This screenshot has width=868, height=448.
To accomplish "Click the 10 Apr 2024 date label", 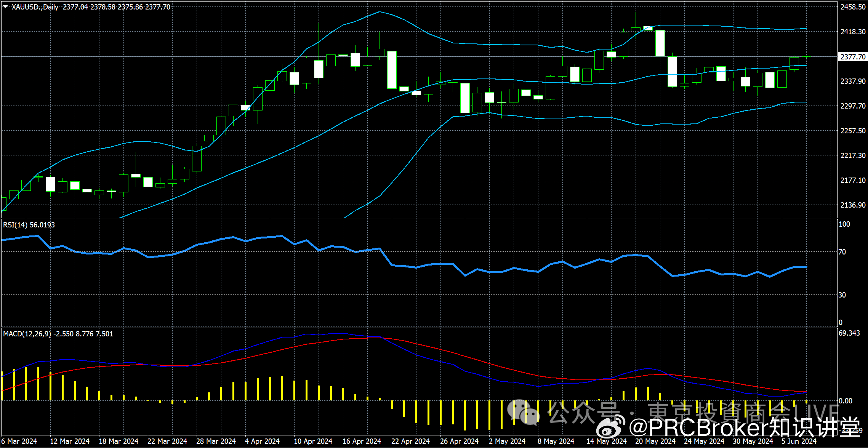I will [313, 441].
